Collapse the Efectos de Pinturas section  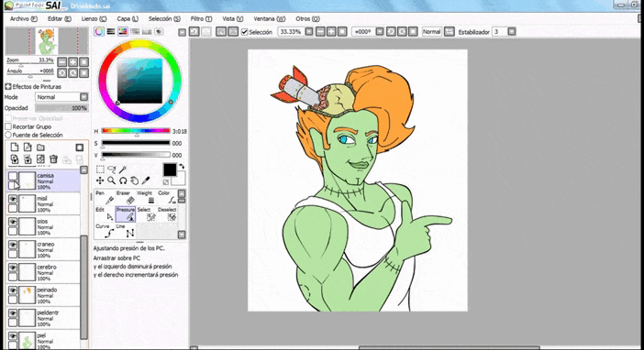8,86
